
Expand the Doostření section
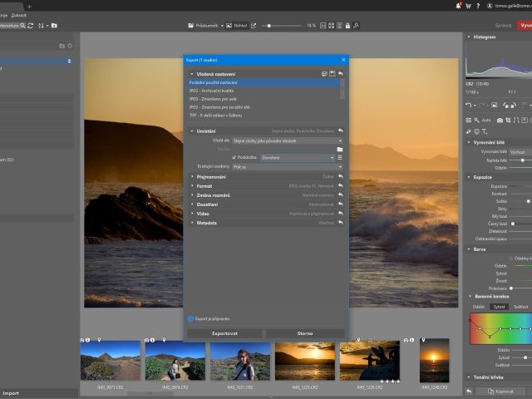point(192,204)
